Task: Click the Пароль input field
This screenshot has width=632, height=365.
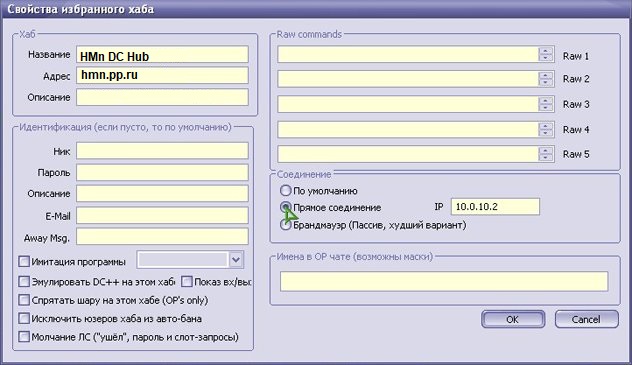Action: 162,172
